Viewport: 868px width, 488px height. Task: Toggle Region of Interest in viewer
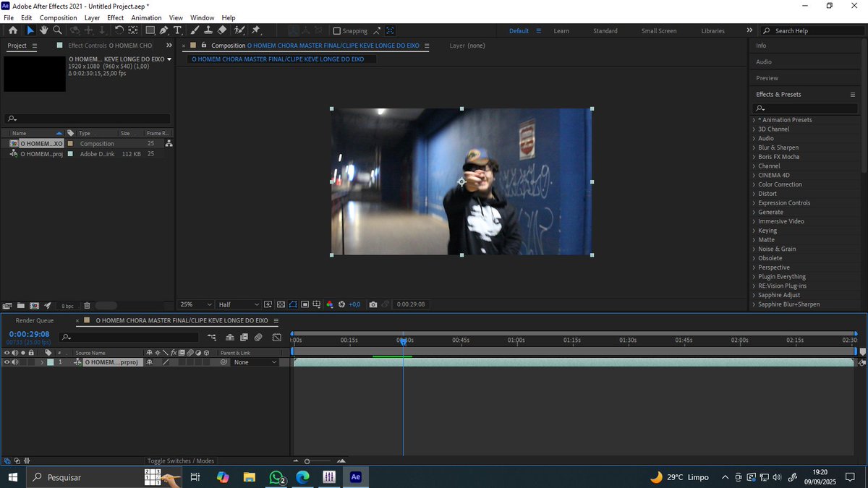point(305,305)
